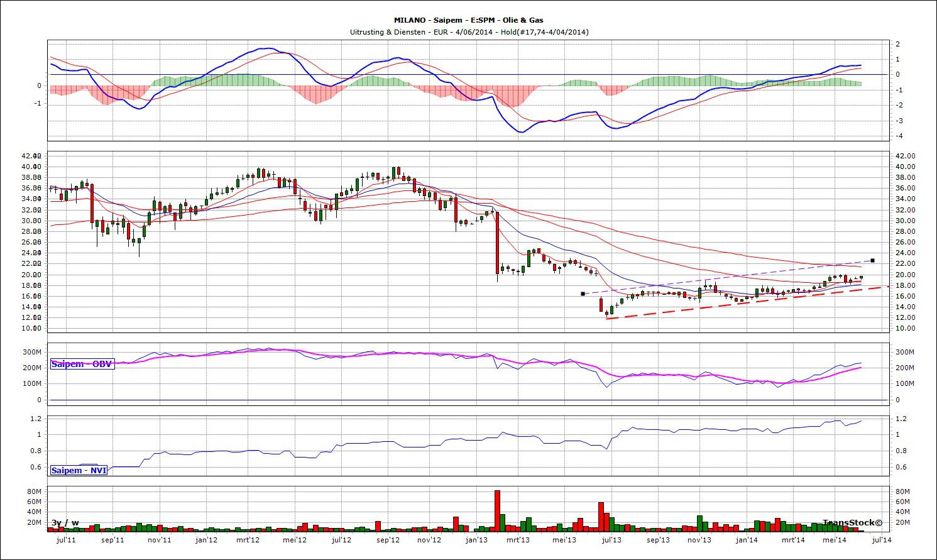Click the 'mrt'12' date label

[x=248, y=539]
